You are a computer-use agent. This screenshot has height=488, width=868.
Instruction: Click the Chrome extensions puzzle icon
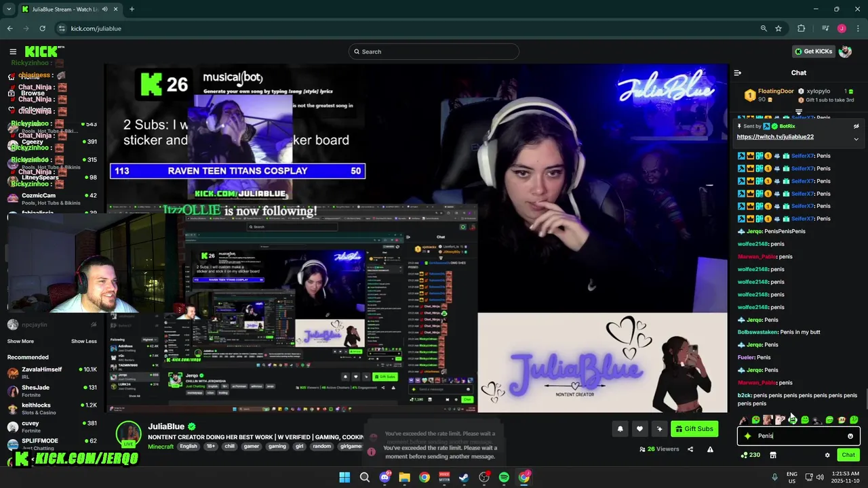[802, 28]
